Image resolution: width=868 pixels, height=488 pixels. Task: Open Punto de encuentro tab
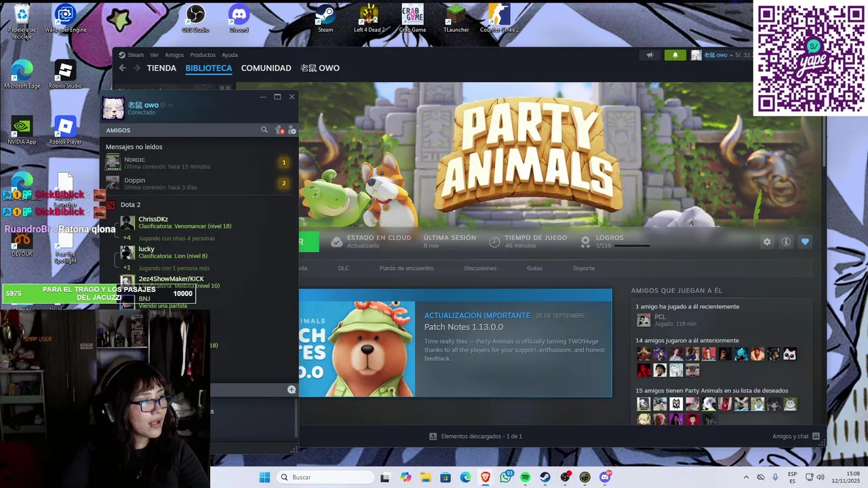pyautogui.click(x=406, y=268)
